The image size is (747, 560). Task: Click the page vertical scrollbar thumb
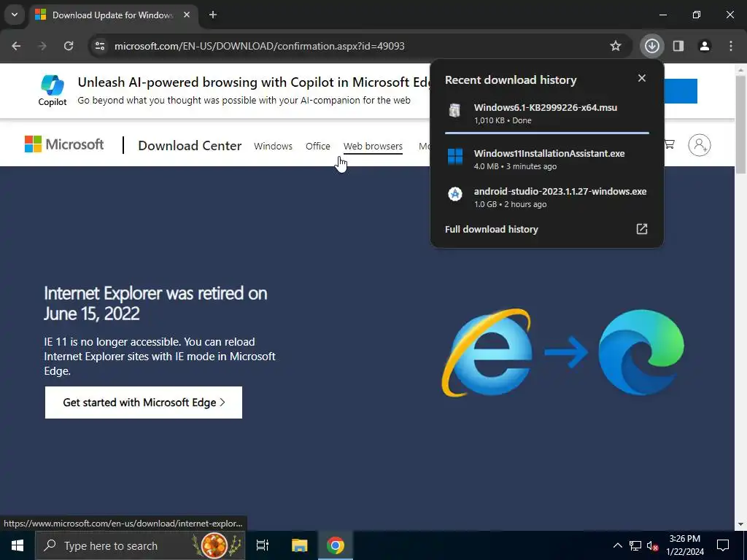741,125
